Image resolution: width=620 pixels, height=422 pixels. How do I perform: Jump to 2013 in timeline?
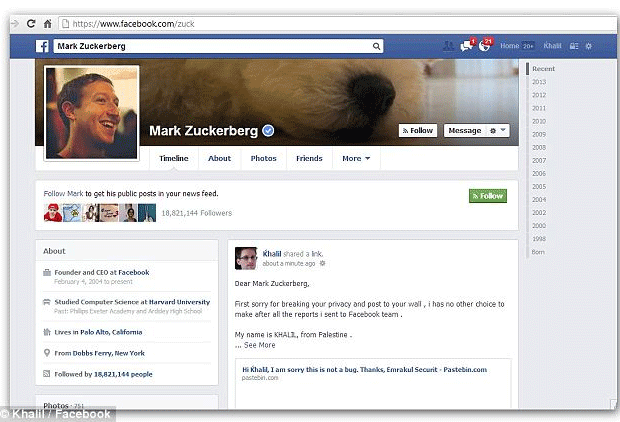click(539, 82)
